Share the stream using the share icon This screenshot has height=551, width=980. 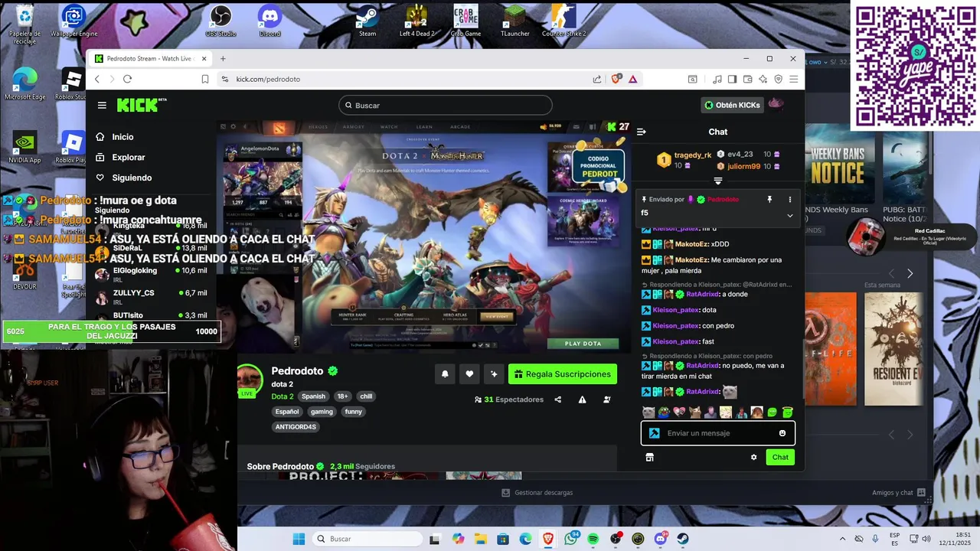point(558,399)
